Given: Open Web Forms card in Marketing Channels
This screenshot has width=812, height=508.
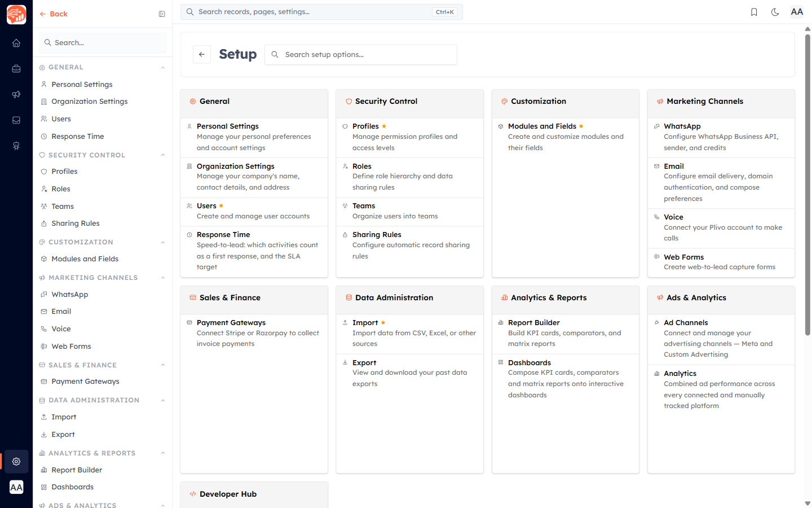Looking at the screenshot, I should click(721, 262).
